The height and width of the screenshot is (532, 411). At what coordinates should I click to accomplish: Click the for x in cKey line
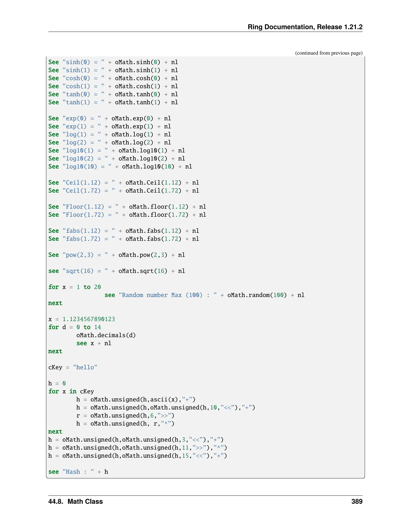click(71, 391)
